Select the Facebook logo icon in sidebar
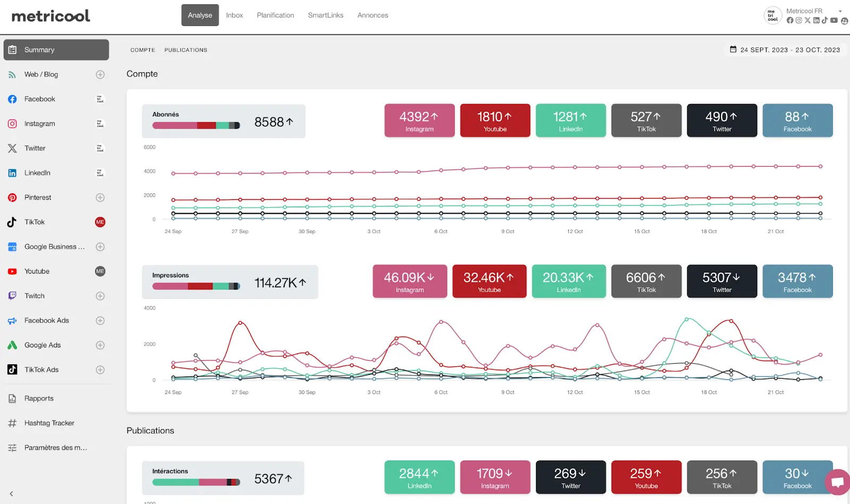This screenshot has width=850, height=504. point(12,99)
